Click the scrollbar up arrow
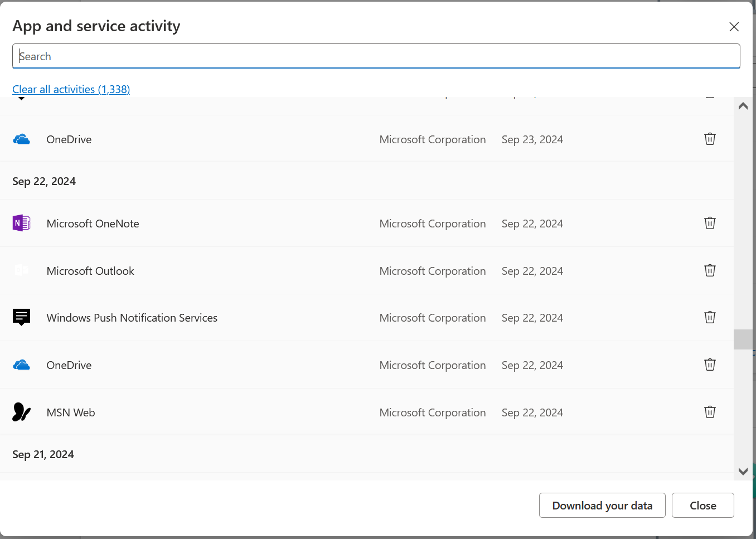The image size is (756, 539). (x=743, y=105)
